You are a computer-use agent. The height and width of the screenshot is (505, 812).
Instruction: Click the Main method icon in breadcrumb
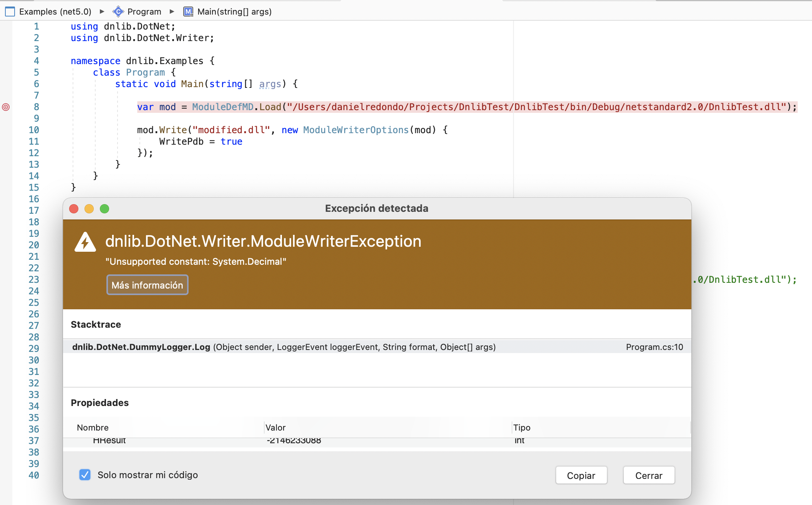pyautogui.click(x=188, y=12)
